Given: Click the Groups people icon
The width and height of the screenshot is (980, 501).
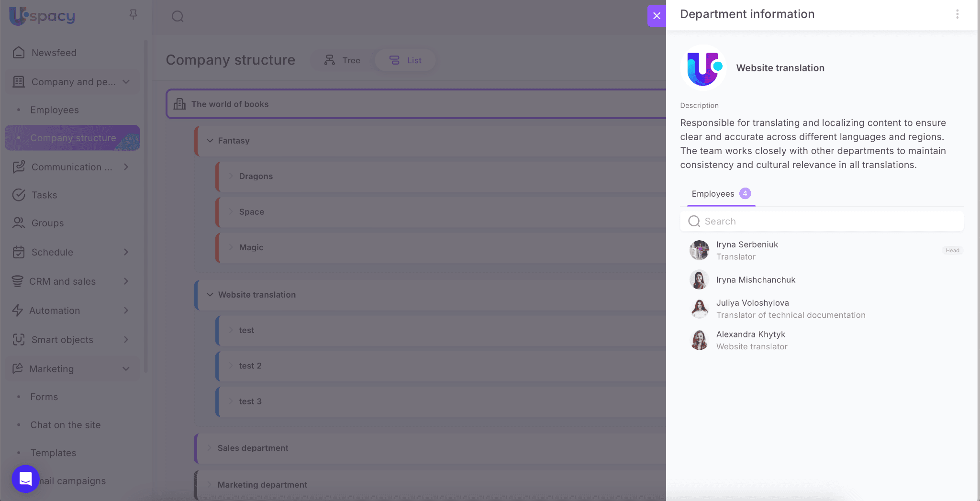Looking at the screenshot, I should click(19, 223).
